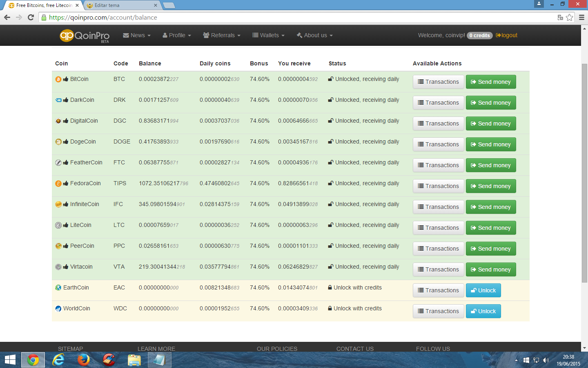The height and width of the screenshot is (368, 588).
Task: Send money from DigitalCoin wallet
Action: [x=491, y=123]
